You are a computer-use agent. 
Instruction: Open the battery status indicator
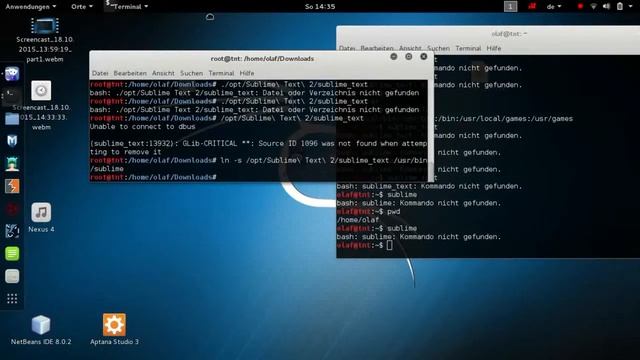point(620,6)
